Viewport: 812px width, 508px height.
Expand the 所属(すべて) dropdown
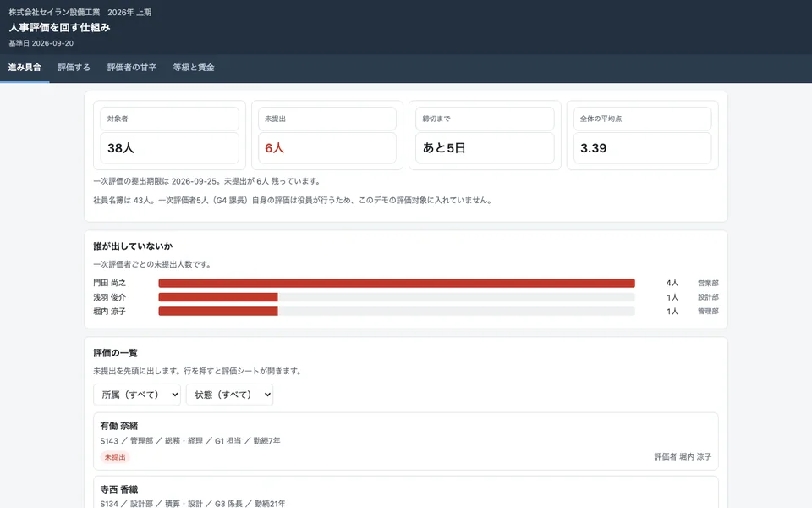pos(137,395)
